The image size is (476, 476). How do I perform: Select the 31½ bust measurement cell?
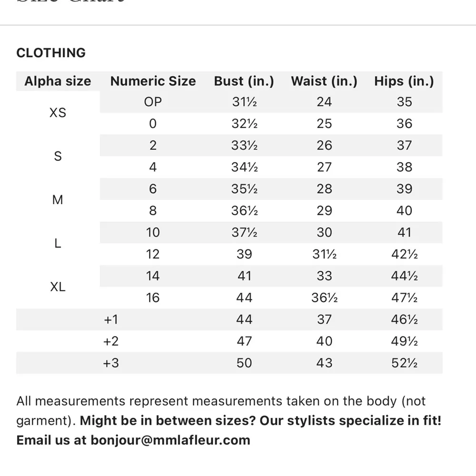click(x=244, y=102)
